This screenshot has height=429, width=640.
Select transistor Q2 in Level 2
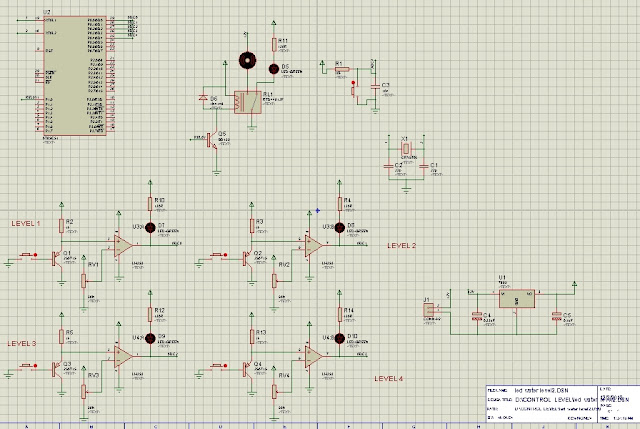point(247,259)
